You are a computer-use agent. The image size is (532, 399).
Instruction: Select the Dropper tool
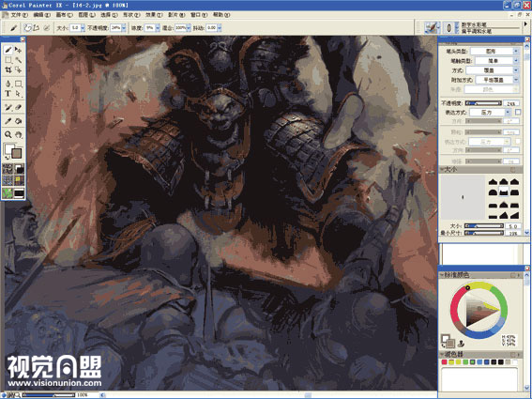pyautogui.click(x=8, y=121)
